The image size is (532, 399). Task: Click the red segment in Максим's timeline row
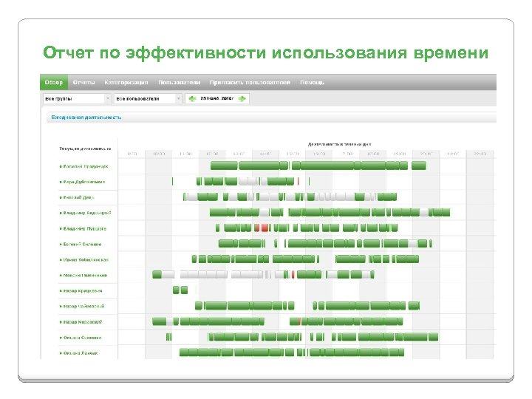[293, 274]
